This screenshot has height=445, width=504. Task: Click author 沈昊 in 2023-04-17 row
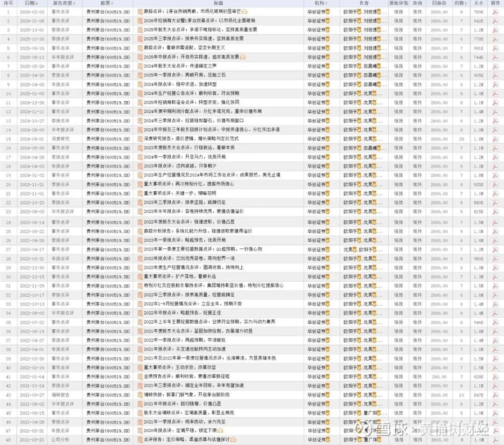(348, 250)
